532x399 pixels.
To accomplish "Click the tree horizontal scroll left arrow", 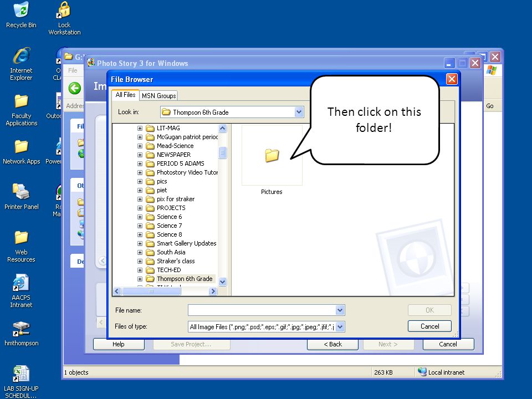I will click(117, 291).
